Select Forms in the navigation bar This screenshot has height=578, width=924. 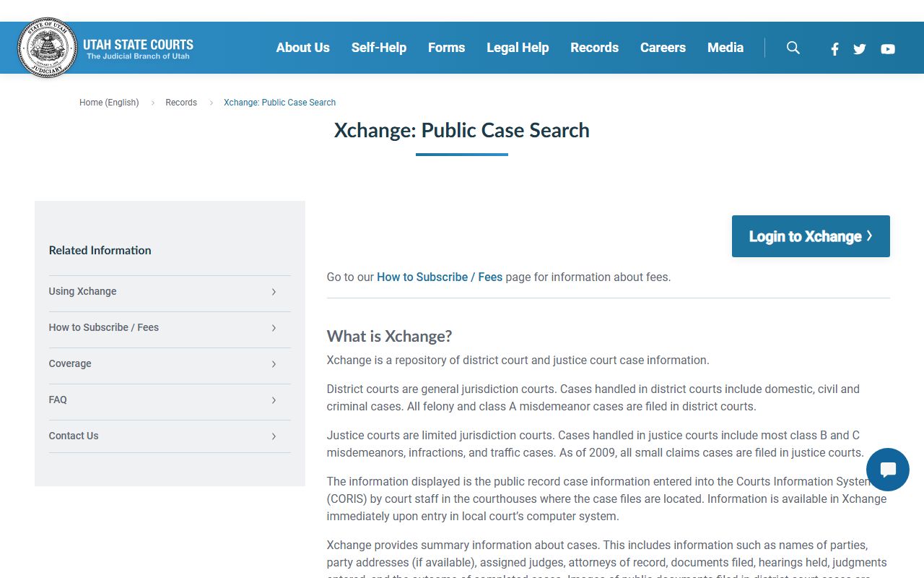pos(446,48)
